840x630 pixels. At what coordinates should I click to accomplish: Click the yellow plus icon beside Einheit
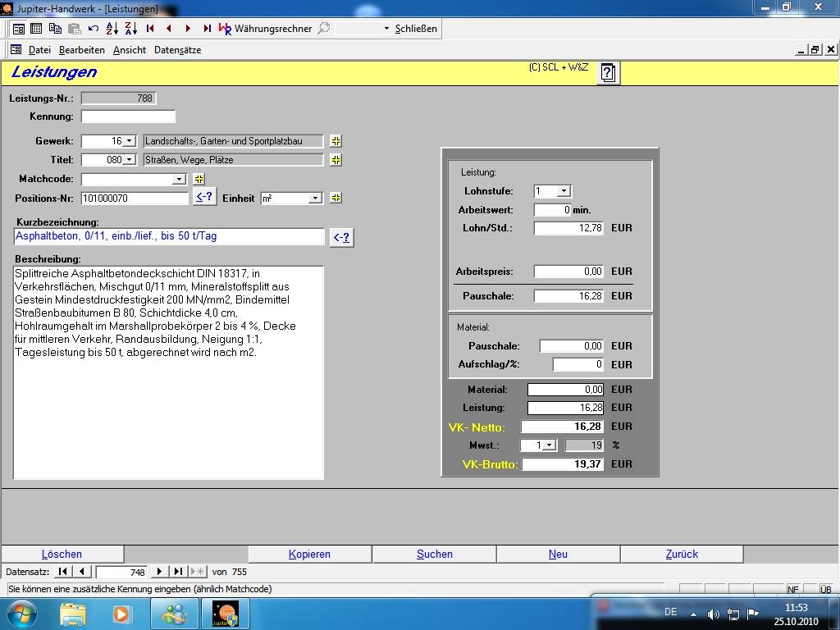(x=336, y=198)
